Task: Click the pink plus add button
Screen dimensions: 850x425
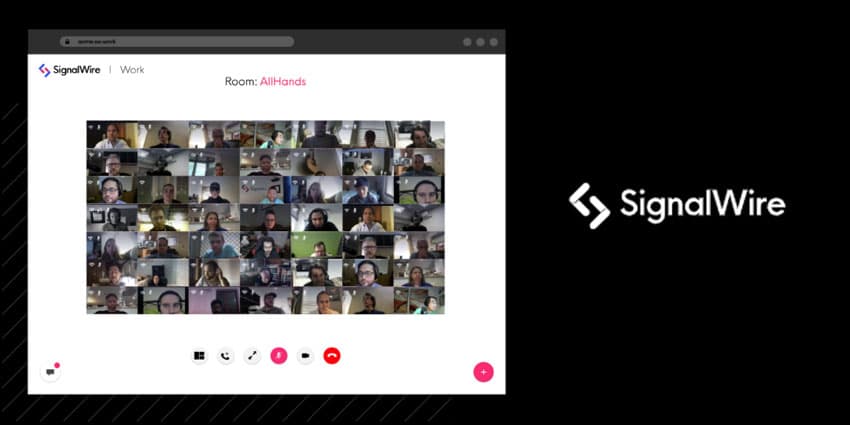Action: tap(484, 372)
